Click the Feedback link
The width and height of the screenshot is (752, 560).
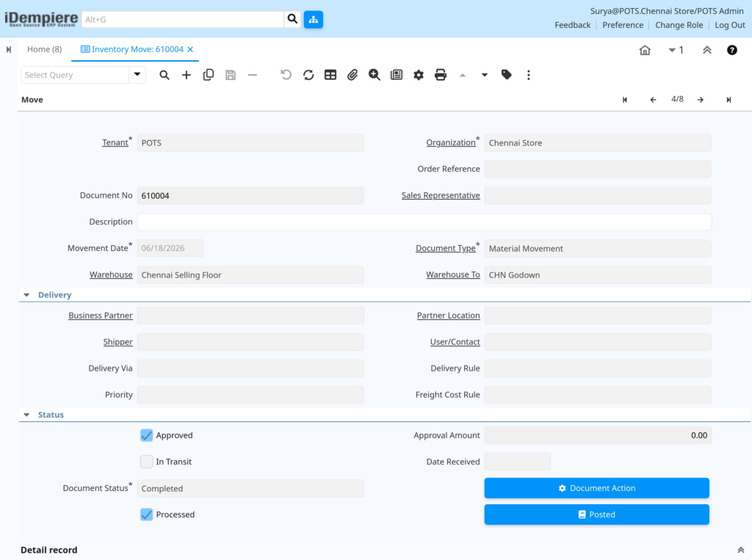pyautogui.click(x=573, y=25)
